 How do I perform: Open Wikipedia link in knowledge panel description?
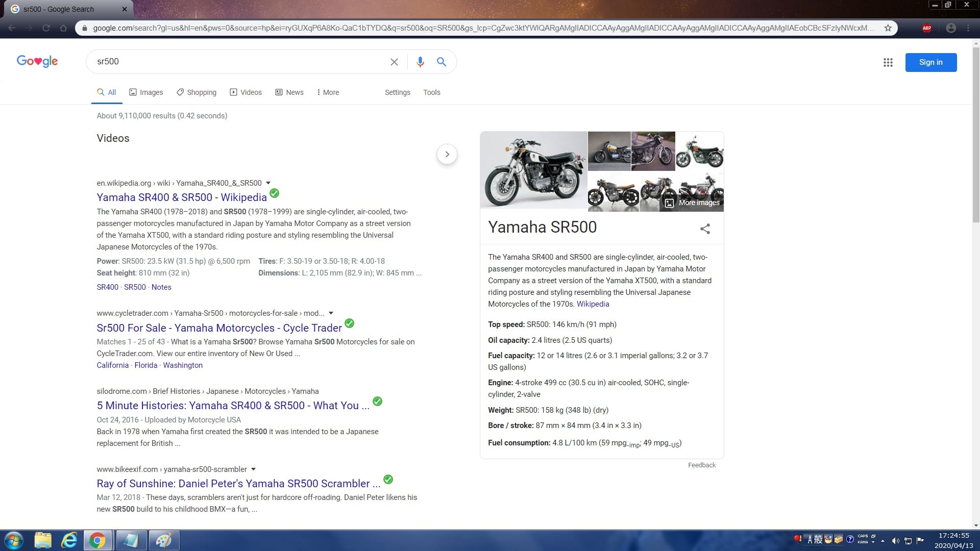[593, 304]
